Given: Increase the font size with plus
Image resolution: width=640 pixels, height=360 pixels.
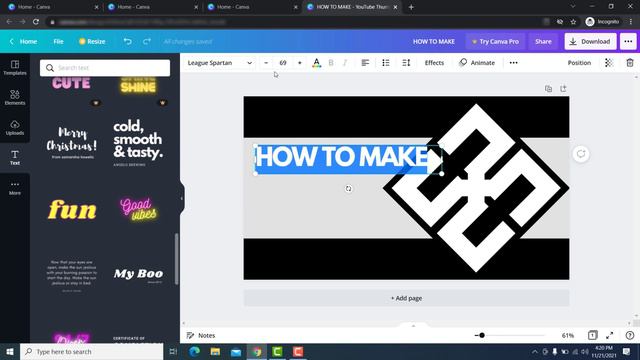Looking at the screenshot, I should pos(300,63).
